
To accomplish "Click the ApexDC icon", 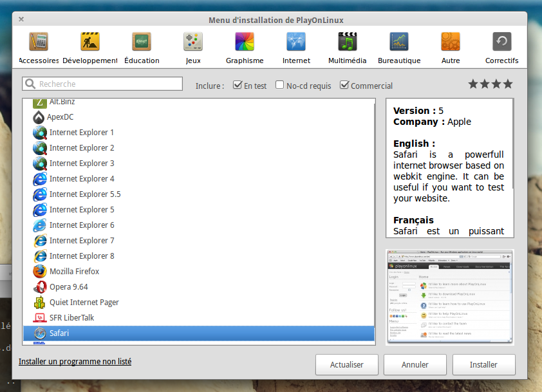I will [x=39, y=117].
